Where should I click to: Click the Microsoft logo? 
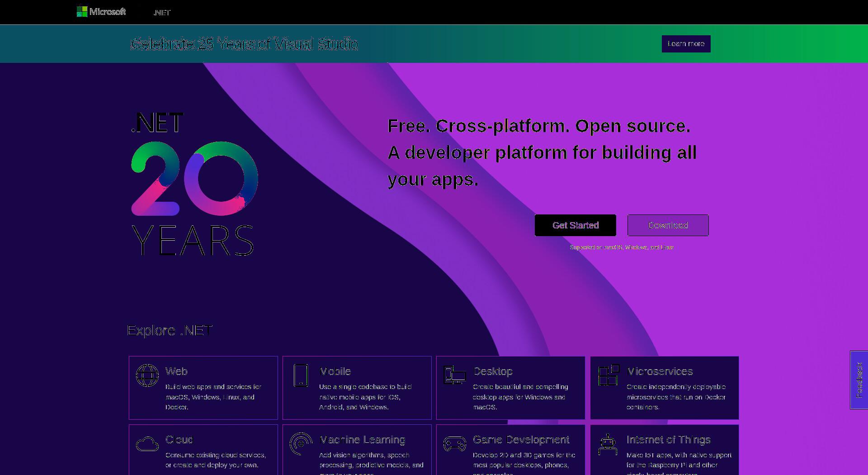[x=101, y=12]
